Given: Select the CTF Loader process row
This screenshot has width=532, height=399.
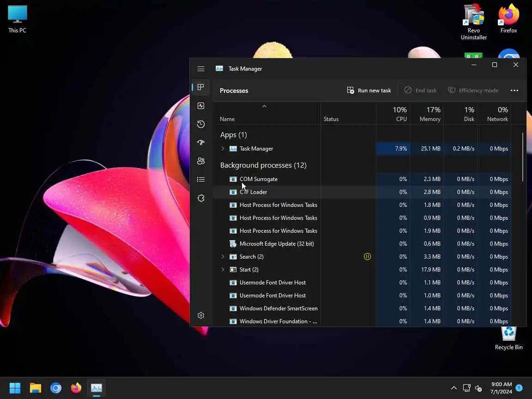Looking at the screenshot, I should [x=362, y=192].
